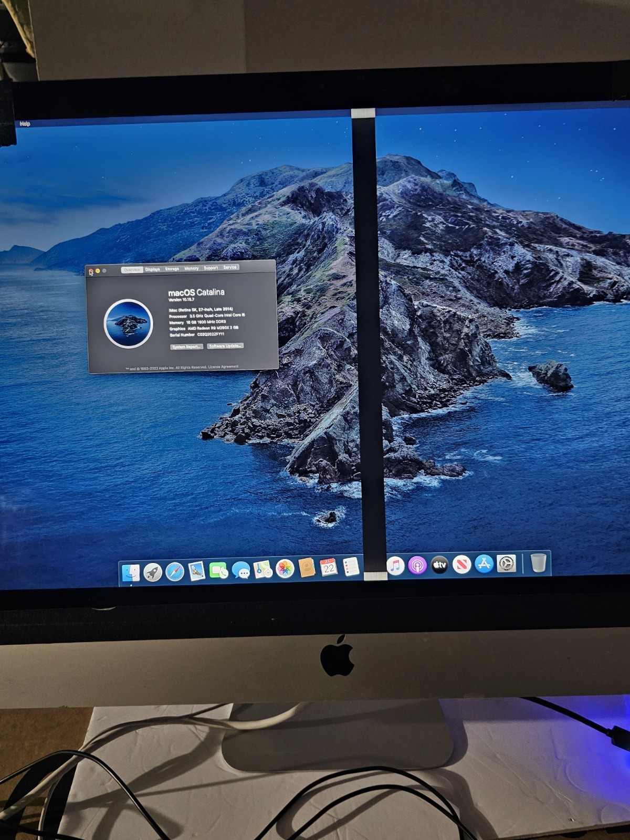Open Reminders from the Dock
This screenshot has width=630, height=840.
coord(351,567)
